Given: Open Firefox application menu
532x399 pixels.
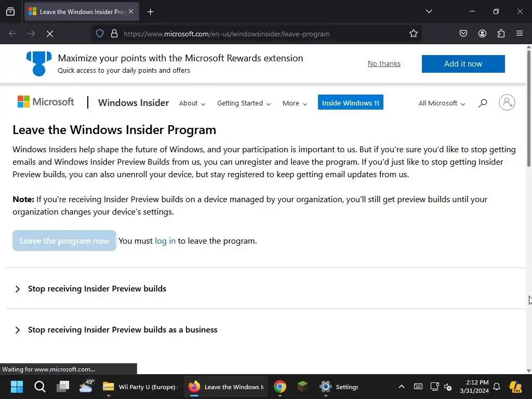Looking at the screenshot, I should (x=520, y=33).
